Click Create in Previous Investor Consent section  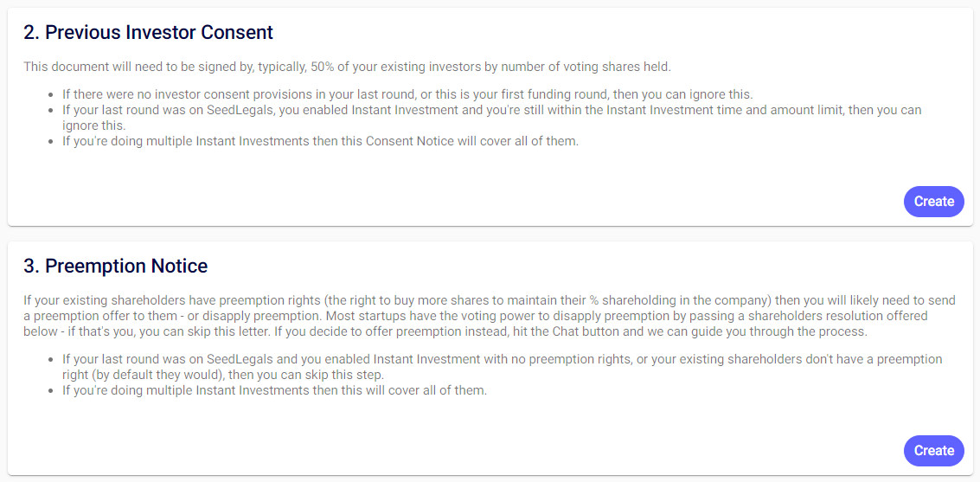click(x=933, y=202)
